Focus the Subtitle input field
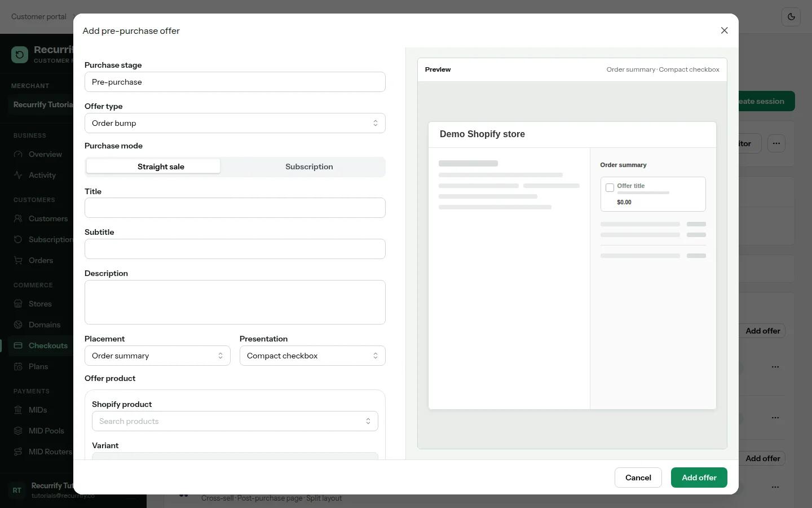 (x=235, y=249)
